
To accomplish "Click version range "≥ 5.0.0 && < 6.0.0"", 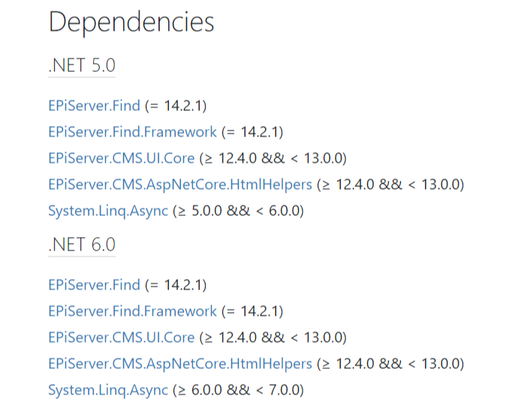I will pos(238,211).
